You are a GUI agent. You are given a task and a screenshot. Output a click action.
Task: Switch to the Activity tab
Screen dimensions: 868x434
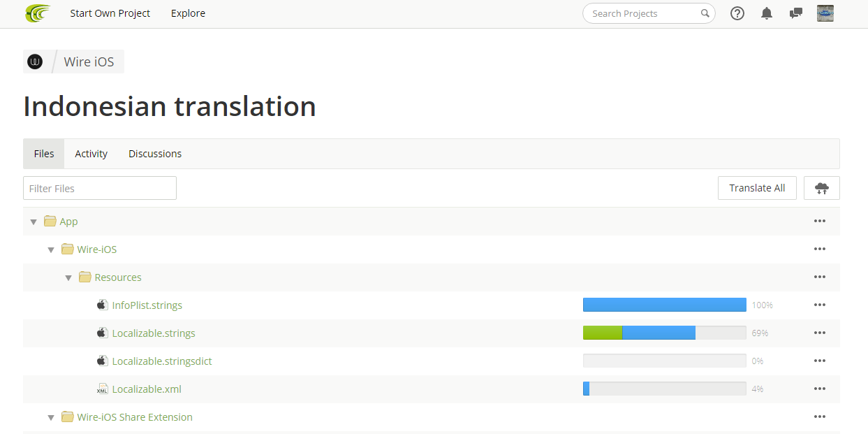tap(91, 153)
